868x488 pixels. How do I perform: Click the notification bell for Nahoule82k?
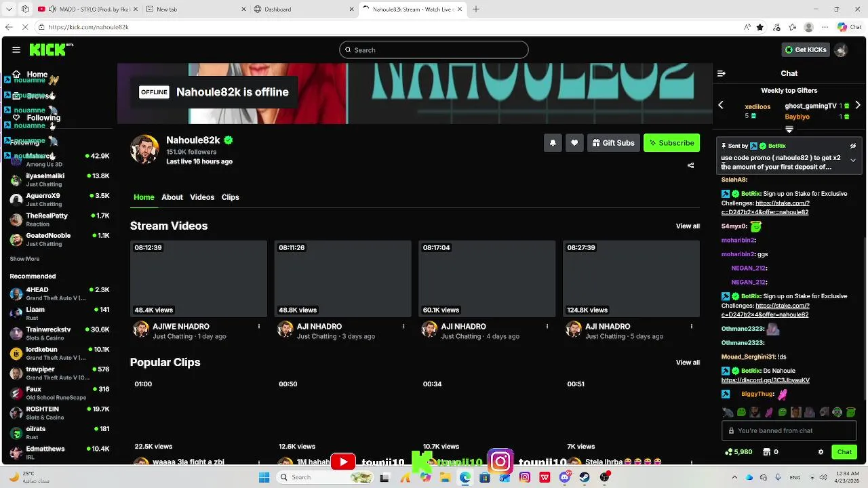pos(553,143)
